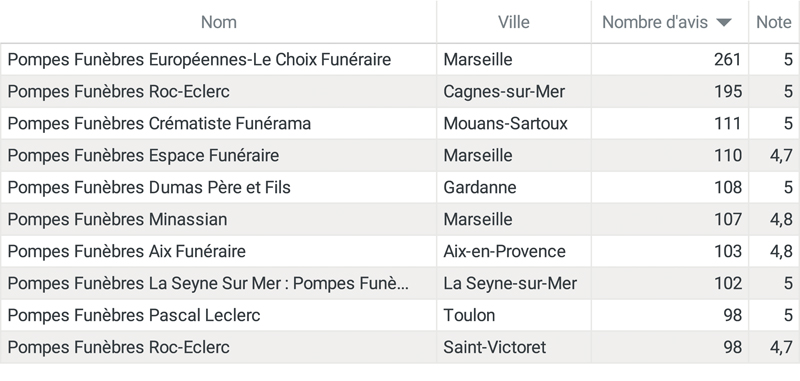
Task: Click the Toulon city cell
Action: point(514,315)
